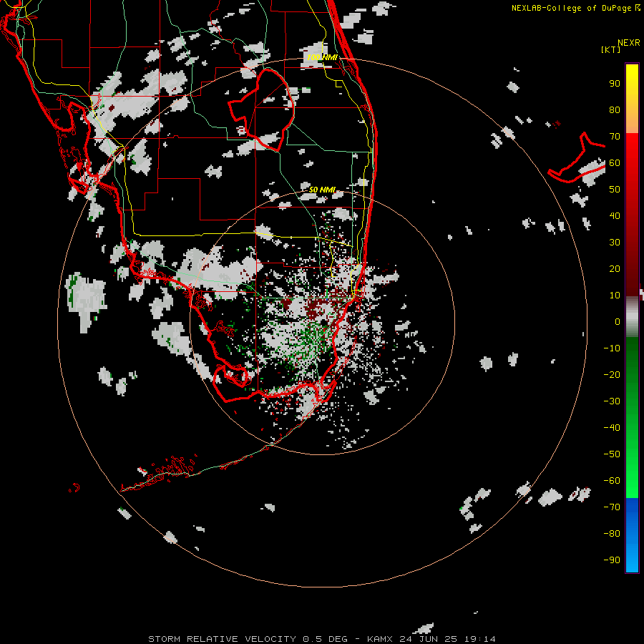The height and width of the screenshot is (644, 644).
Task: Click the 30 value on velocity scale
Action: [615, 243]
